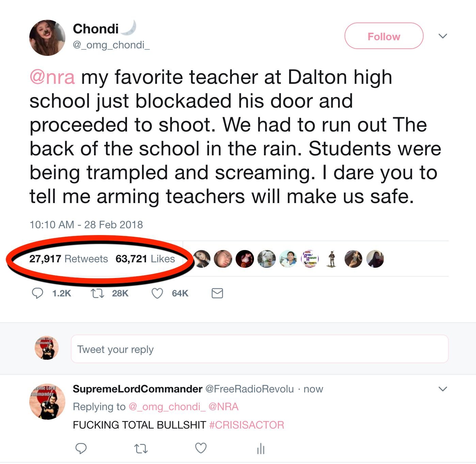Open SupremeLordCommander's avatar in reply
Image resolution: width=476 pixels, height=464 pixels.
pyautogui.click(x=47, y=401)
